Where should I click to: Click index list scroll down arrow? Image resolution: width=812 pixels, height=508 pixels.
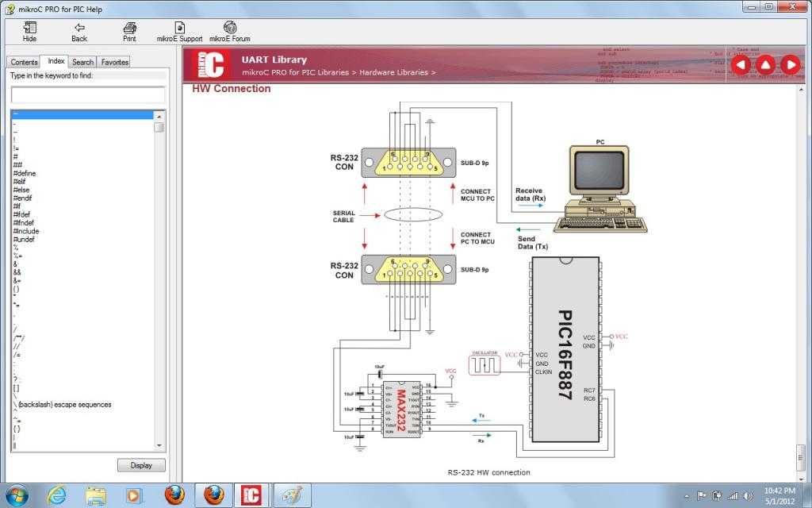click(x=159, y=446)
